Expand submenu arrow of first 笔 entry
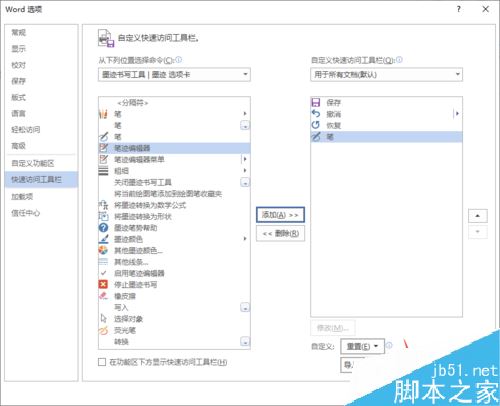This screenshot has height=406, width=500. [245, 114]
